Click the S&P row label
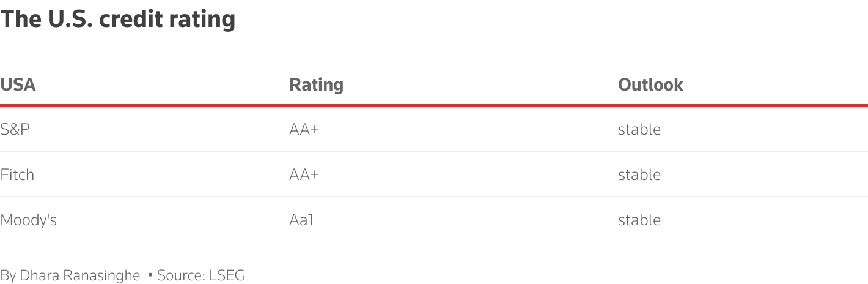This screenshot has width=868, height=284. tap(15, 129)
